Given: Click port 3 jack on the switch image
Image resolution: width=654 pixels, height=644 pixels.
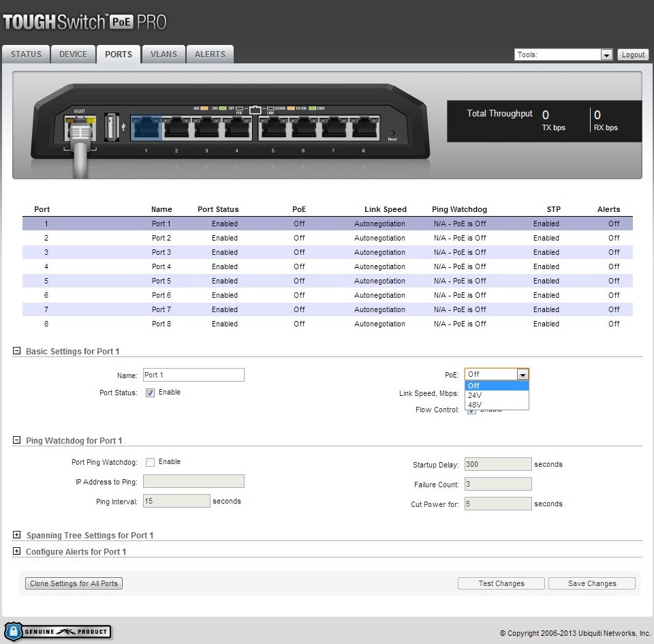Looking at the screenshot, I should coord(206,127).
